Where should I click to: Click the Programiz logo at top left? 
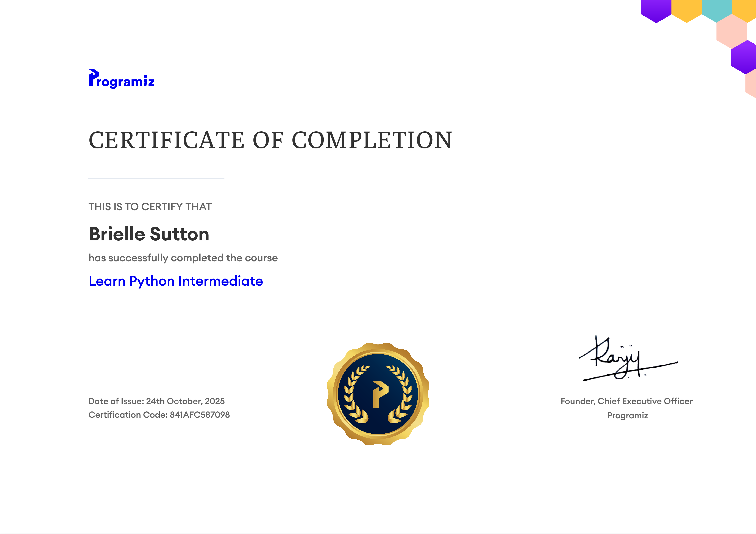(121, 79)
